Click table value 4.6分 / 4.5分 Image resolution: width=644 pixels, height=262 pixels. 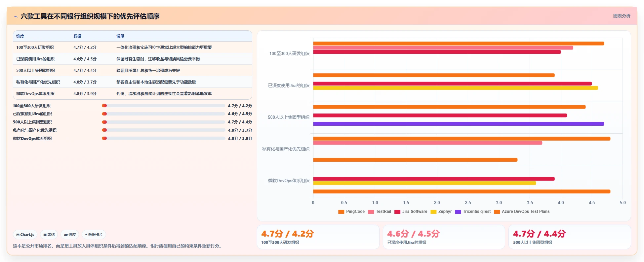pos(85,59)
